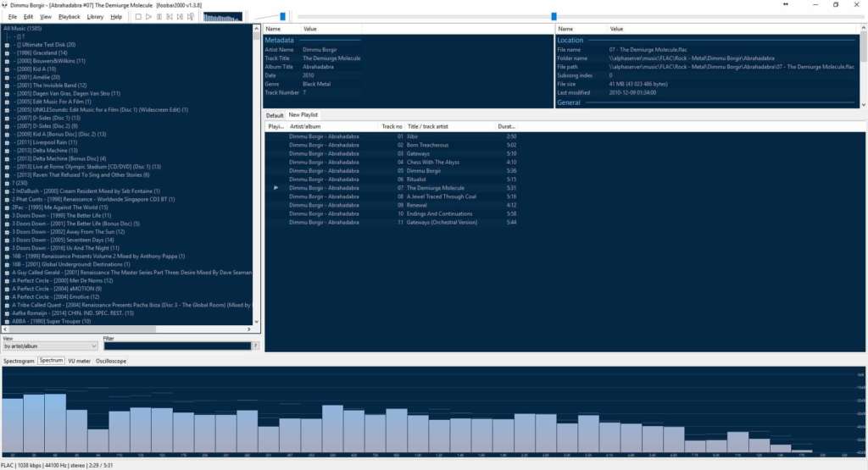Screen dimensions: 868x470
Task: Open the 'by artist/album' view dropdown
Action: [50, 346]
